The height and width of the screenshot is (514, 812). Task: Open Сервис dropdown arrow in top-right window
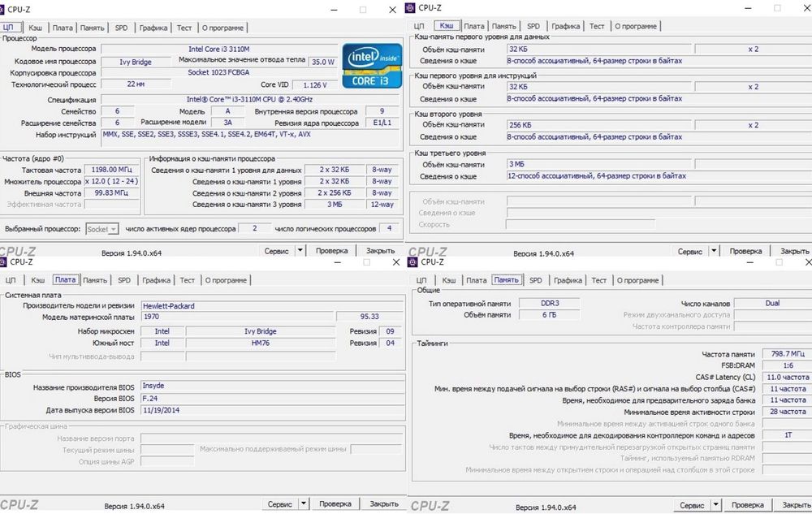714,251
